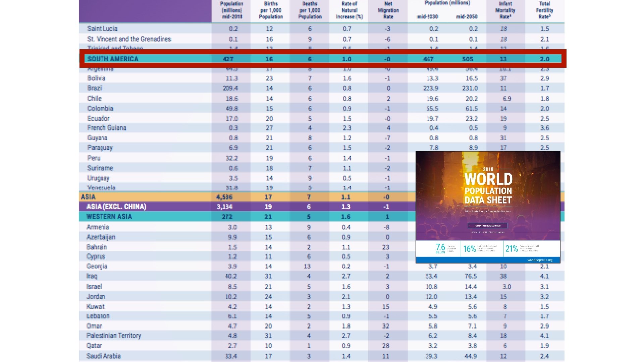
Task: Click the Venezuela country name
Action: [x=101, y=188]
